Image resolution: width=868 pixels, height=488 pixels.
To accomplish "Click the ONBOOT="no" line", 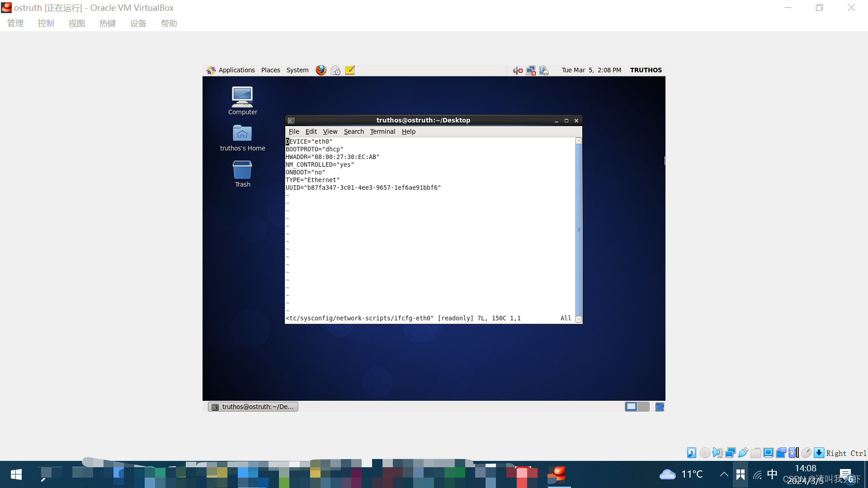I will tap(306, 173).
